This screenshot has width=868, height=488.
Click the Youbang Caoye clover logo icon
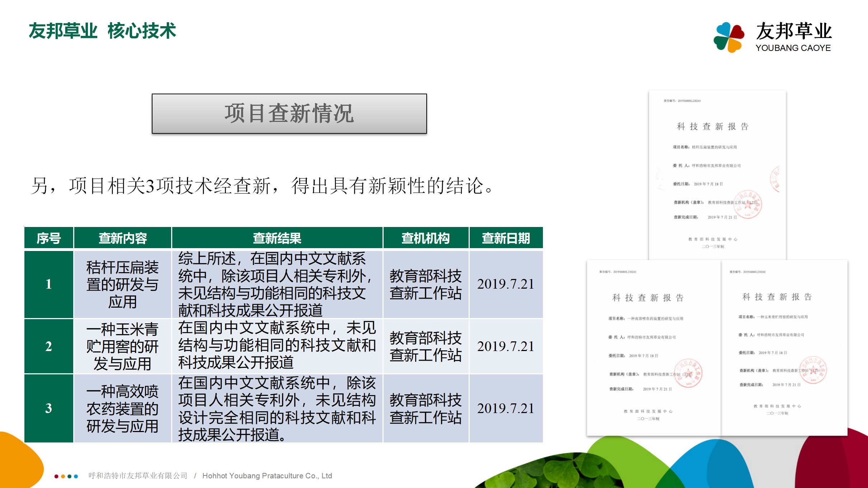click(x=728, y=37)
